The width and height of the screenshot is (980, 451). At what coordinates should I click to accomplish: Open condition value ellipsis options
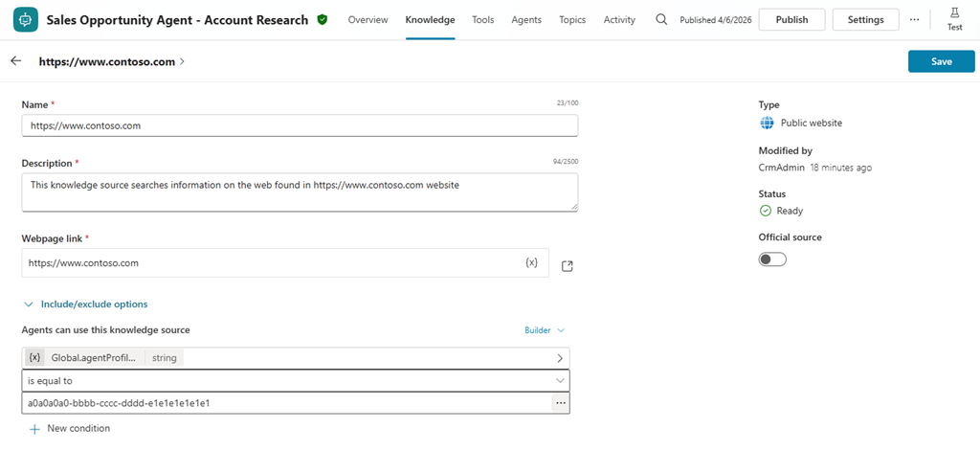pos(561,403)
